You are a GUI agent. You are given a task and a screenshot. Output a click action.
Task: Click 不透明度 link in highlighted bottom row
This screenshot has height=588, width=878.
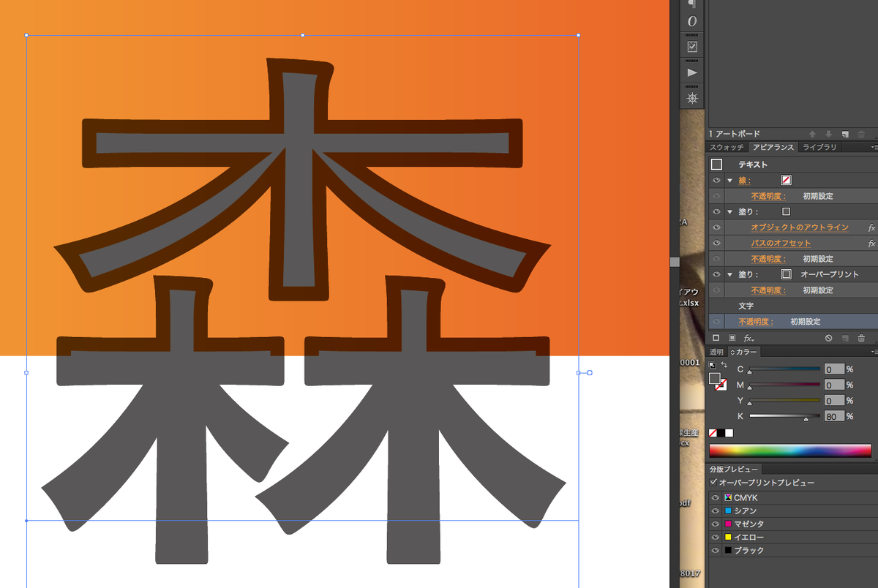[756, 322]
